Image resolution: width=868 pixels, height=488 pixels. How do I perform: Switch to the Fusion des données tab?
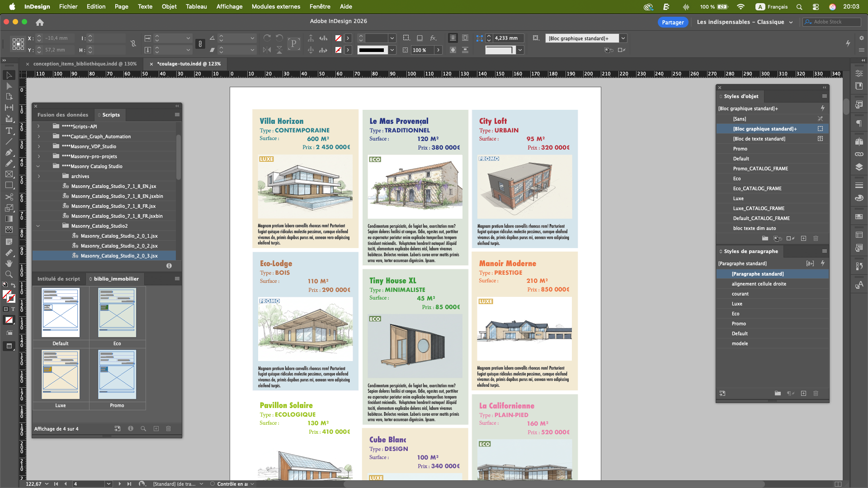(62, 115)
